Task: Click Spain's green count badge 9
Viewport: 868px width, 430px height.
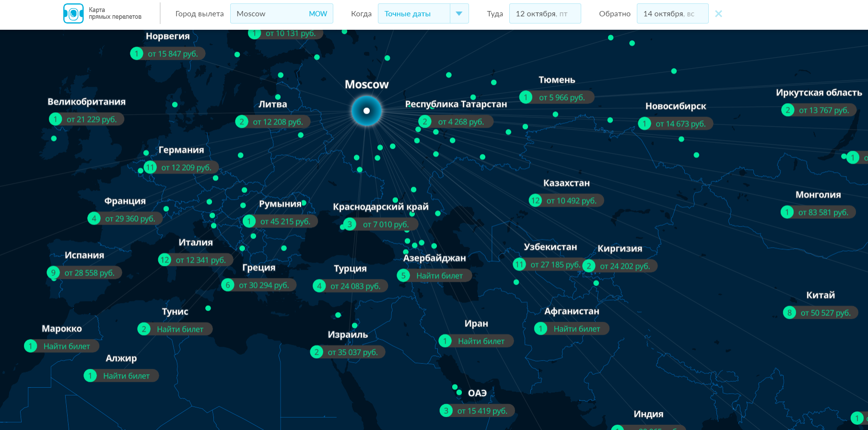Action: click(x=53, y=273)
